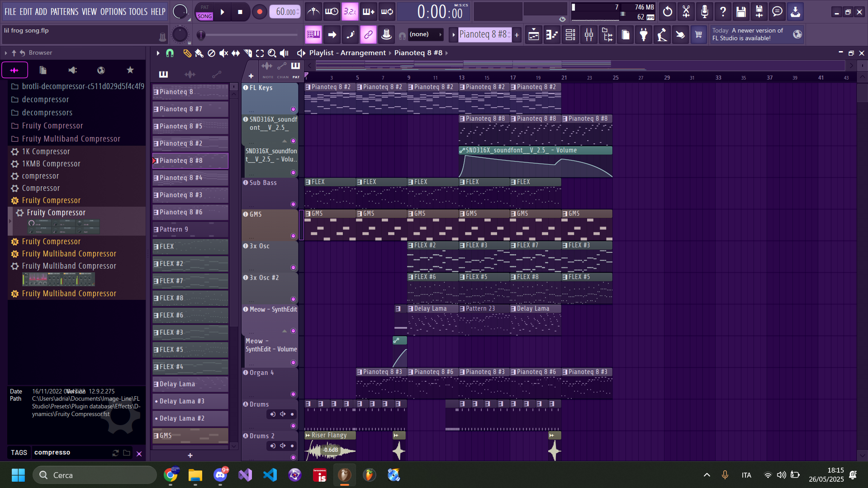Toggle the metronome icon
This screenshot has height=488, width=868.
(x=313, y=12)
